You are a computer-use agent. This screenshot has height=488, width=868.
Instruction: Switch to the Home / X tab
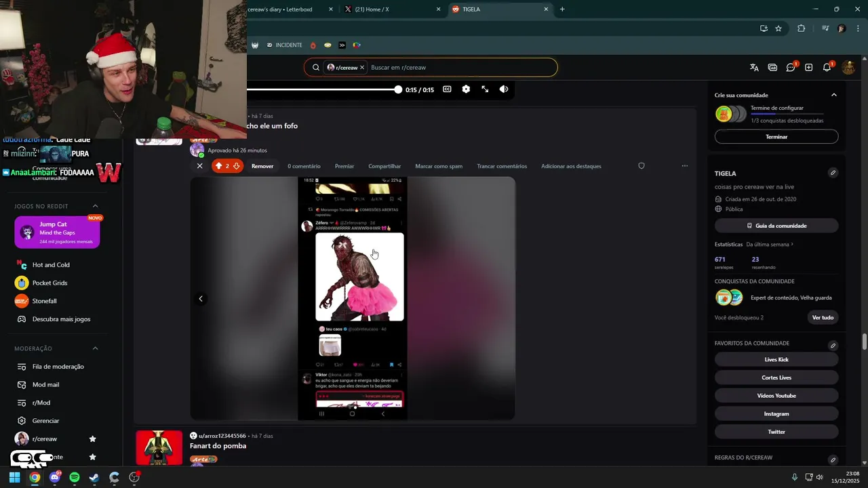(x=391, y=9)
